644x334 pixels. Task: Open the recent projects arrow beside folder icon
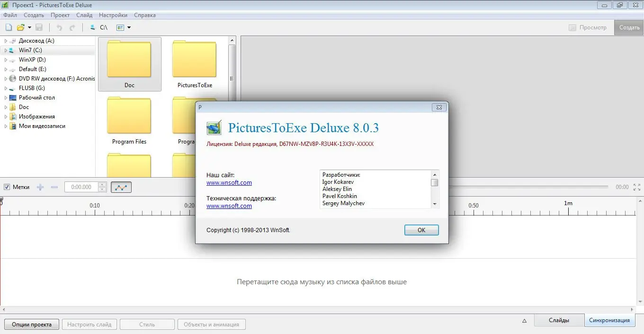(29, 27)
